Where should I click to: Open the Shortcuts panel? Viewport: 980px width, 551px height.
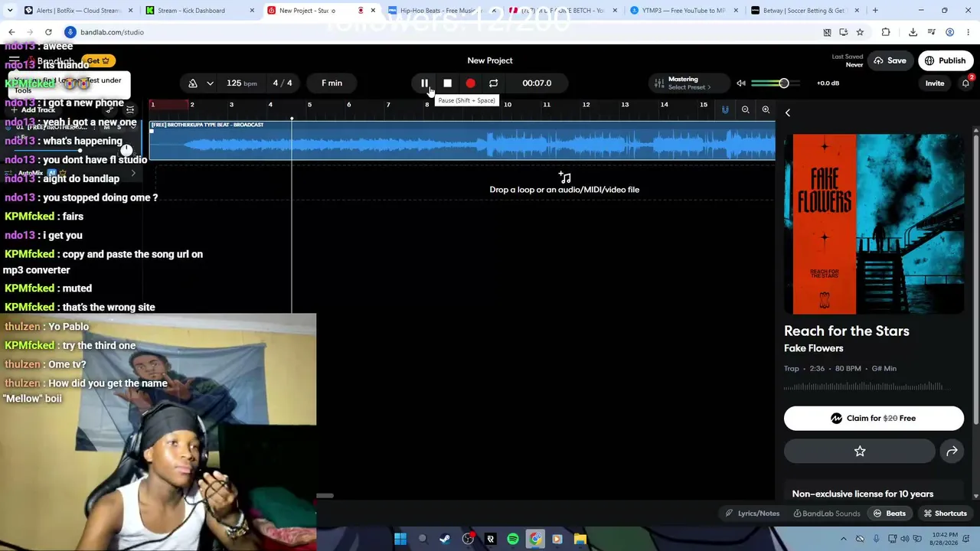(x=946, y=514)
